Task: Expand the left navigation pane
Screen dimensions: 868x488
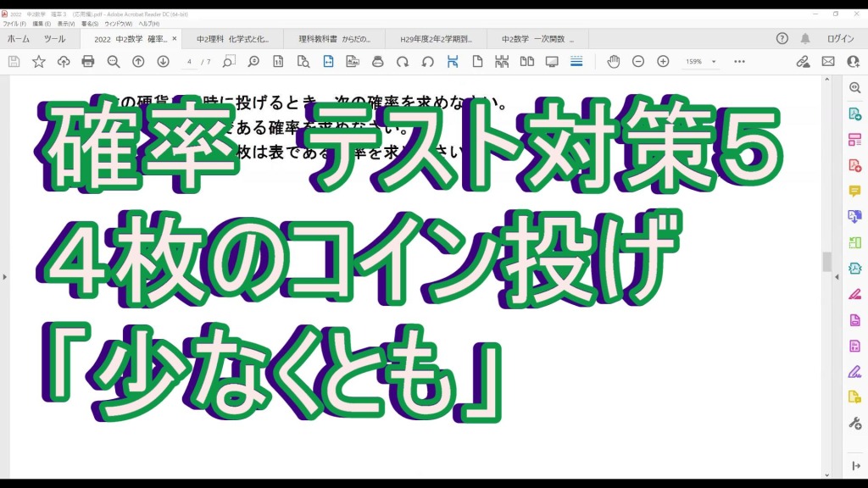Action: click(5, 276)
